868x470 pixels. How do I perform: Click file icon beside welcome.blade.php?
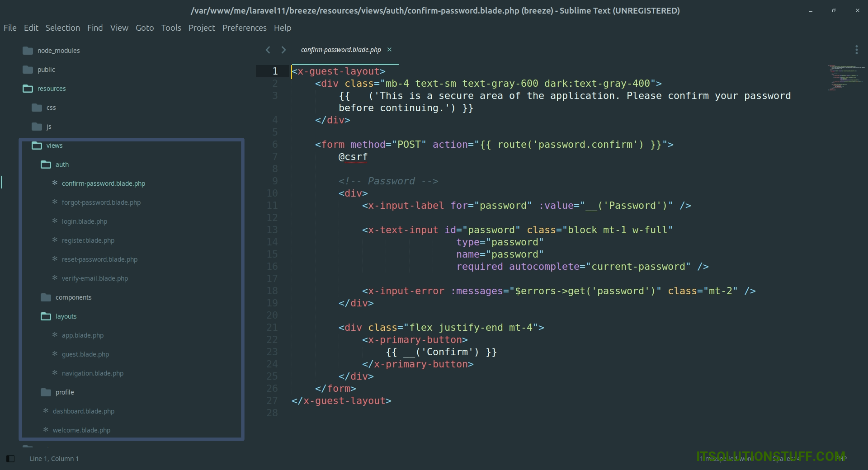(x=46, y=430)
